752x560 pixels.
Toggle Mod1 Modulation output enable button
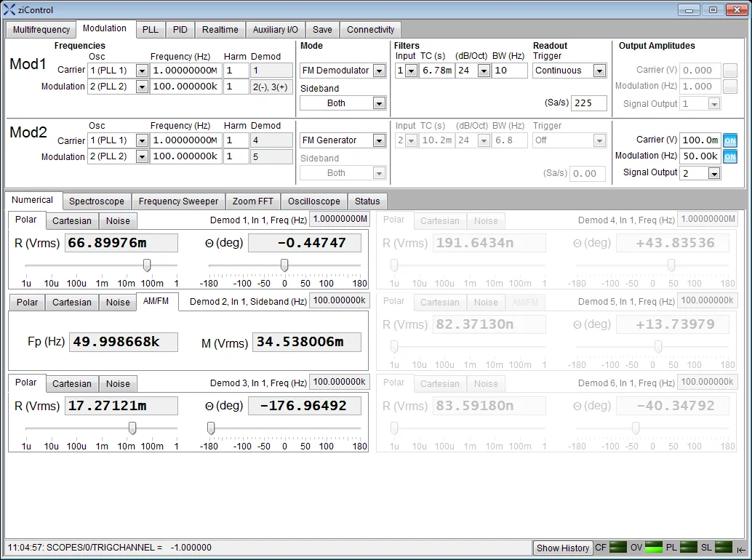[x=730, y=87]
